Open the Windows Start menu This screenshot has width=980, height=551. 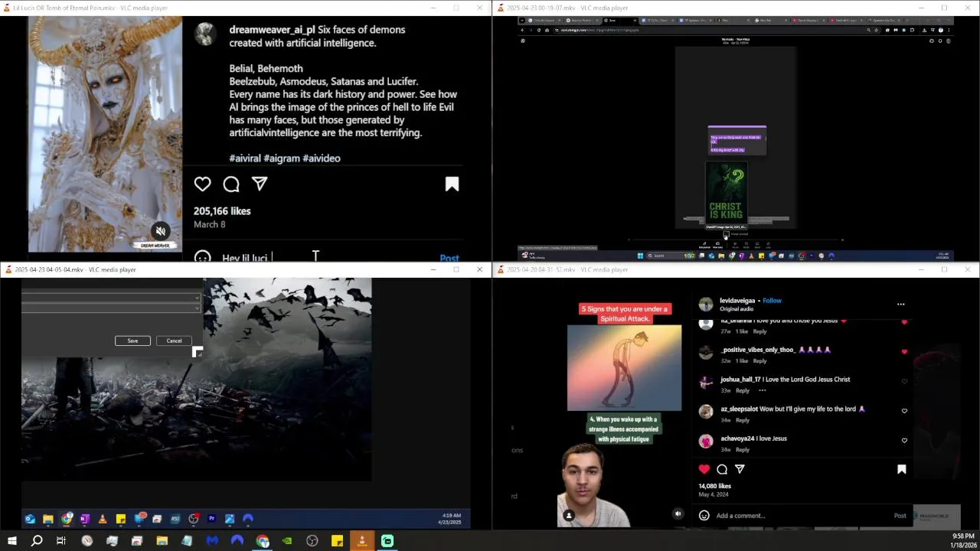click(11, 541)
